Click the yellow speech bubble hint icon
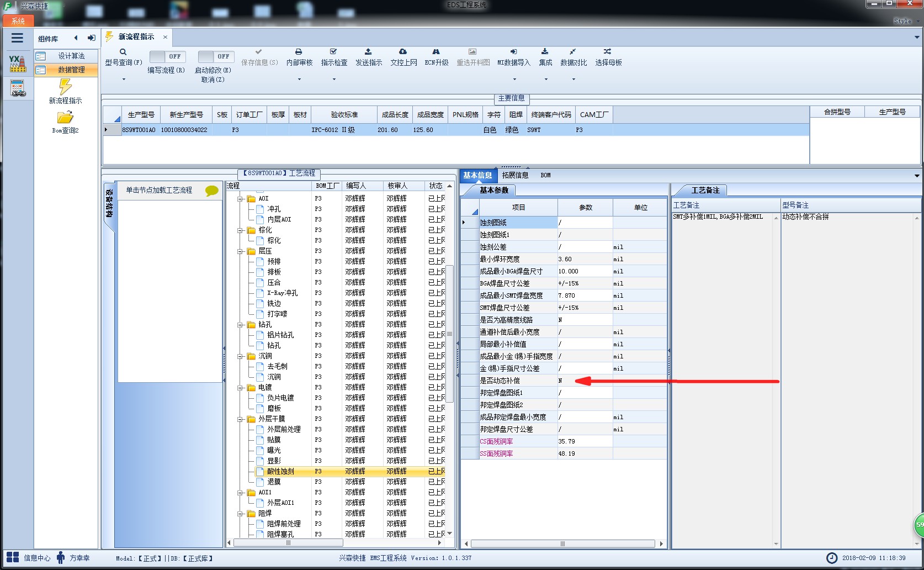Image resolution: width=924 pixels, height=570 pixels. coord(212,191)
